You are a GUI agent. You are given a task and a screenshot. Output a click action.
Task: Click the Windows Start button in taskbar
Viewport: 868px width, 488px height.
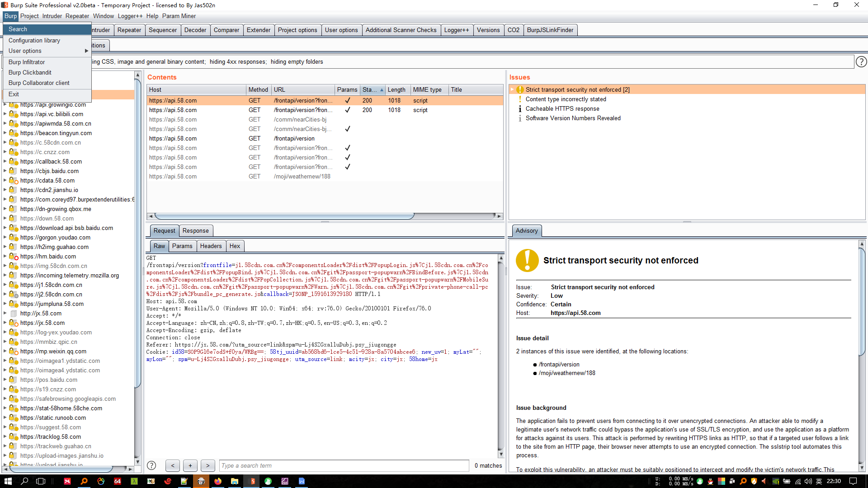pos(8,481)
